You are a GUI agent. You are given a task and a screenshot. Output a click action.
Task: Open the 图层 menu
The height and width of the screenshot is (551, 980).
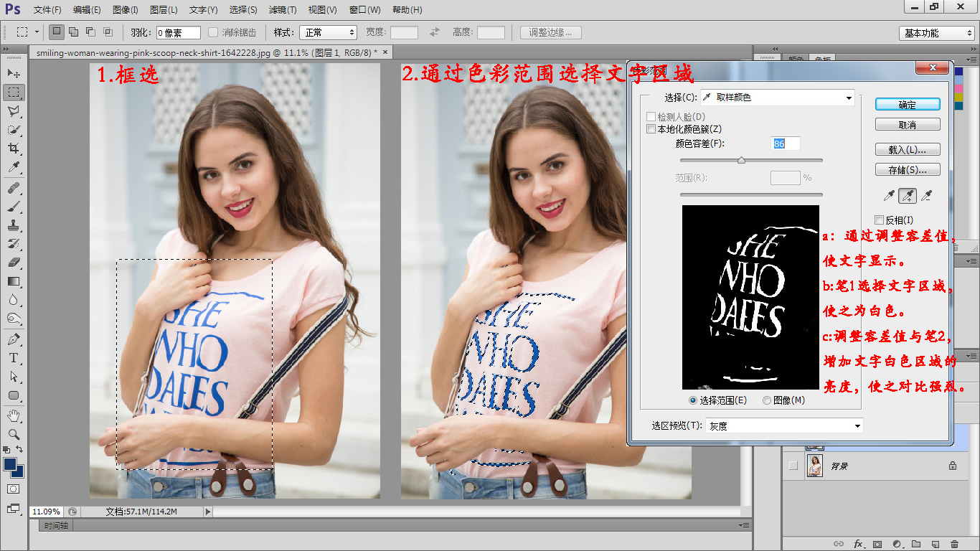(x=164, y=10)
